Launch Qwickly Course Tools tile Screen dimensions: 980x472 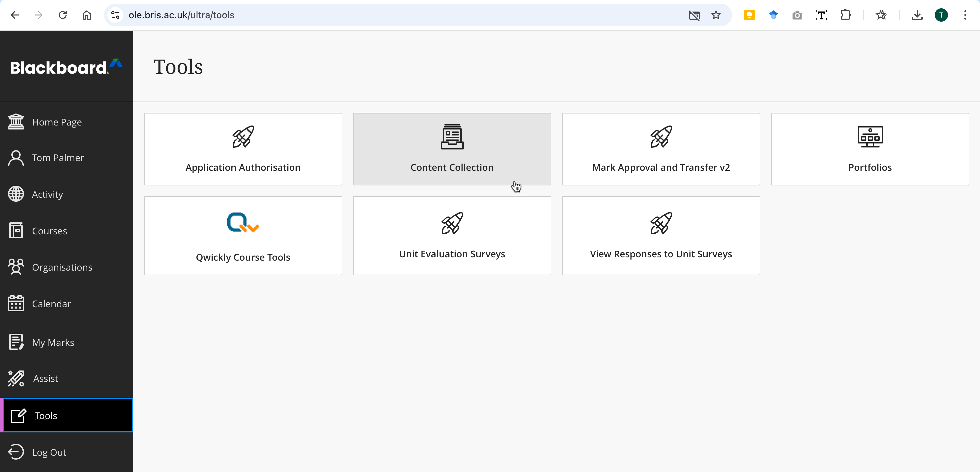pos(243,236)
